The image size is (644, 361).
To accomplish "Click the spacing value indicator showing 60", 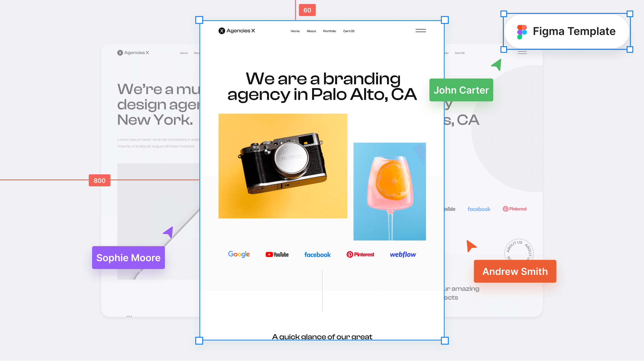I will (x=307, y=10).
